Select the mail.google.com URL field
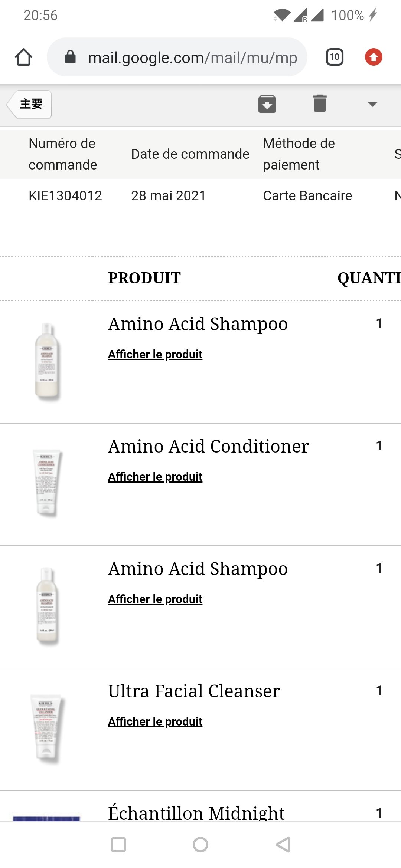The image size is (401, 868). pos(177,57)
